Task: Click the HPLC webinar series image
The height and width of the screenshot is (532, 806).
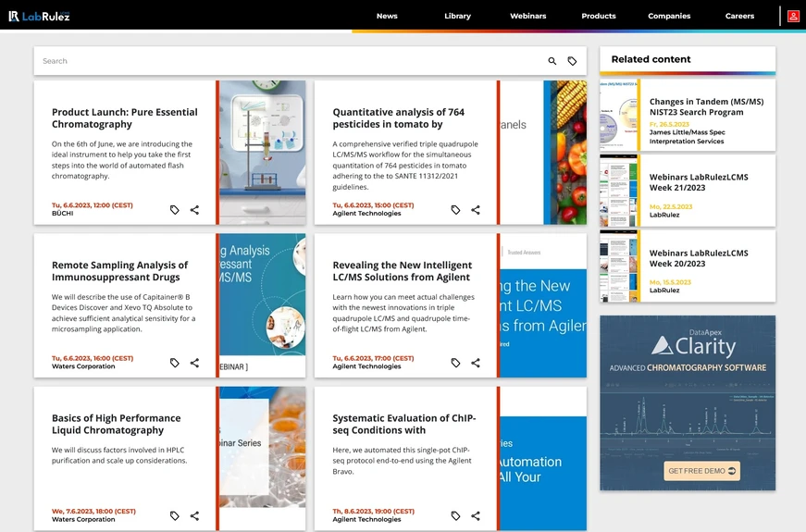Action: point(263,459)
